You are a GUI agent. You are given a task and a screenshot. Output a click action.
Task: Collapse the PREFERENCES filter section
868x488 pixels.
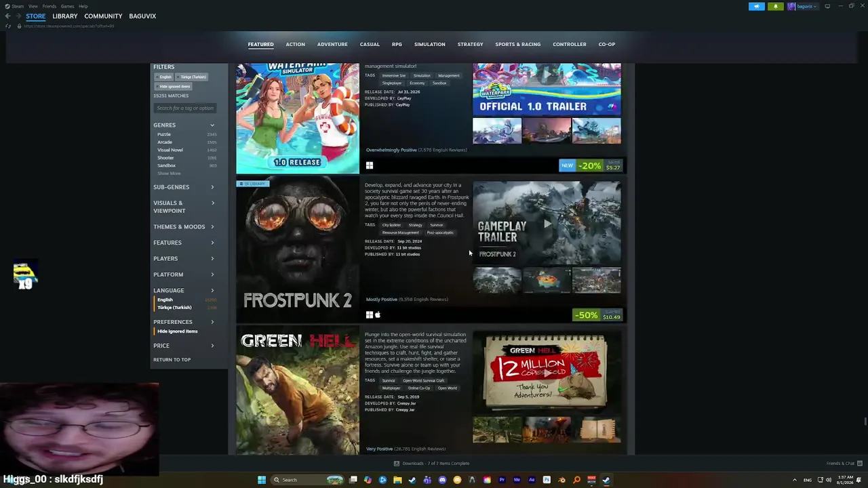coord(184,322)
